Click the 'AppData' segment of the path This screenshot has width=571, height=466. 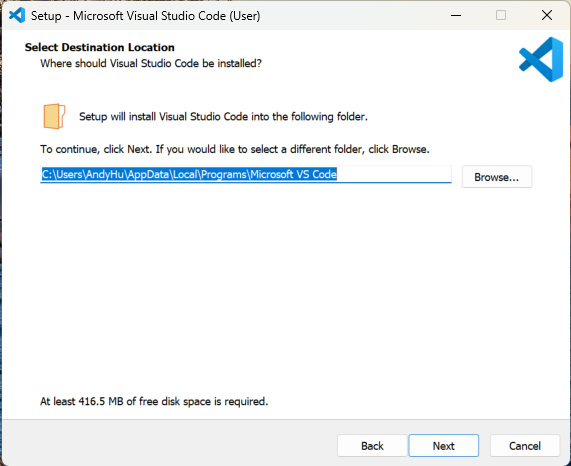(x=149, y=174)
